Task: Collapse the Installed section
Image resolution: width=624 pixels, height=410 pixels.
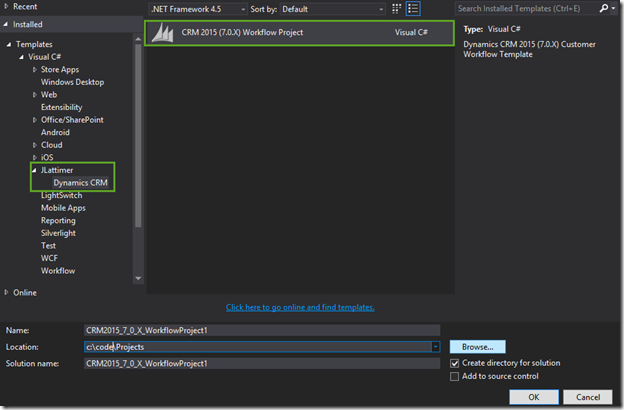Action: (6, 24)
